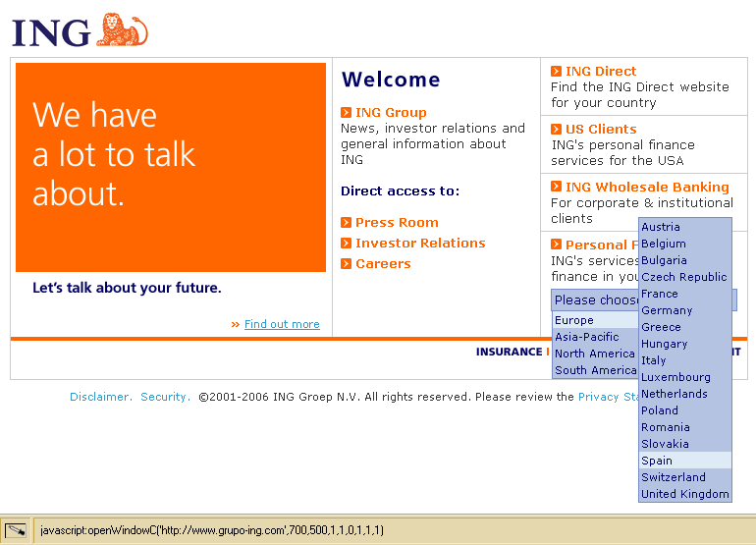Image resolution: width=756 pixels, height=545 pixels.
Task: Select Europe in the region menu
Action: [x=595, y=320]
